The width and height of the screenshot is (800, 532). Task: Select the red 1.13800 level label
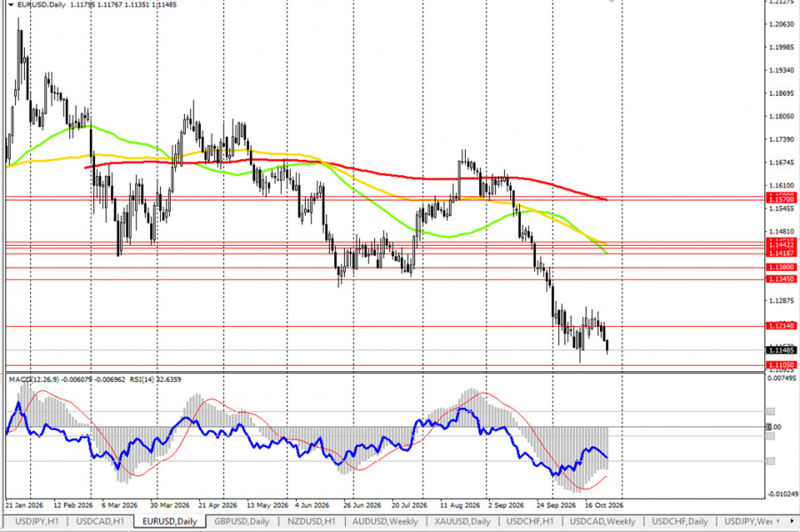(781, 267)
